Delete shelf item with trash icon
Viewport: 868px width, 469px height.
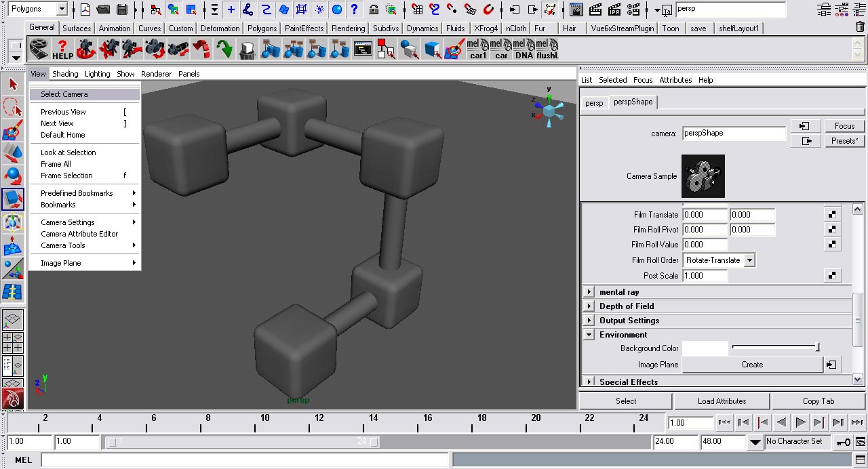pos(860,27)
